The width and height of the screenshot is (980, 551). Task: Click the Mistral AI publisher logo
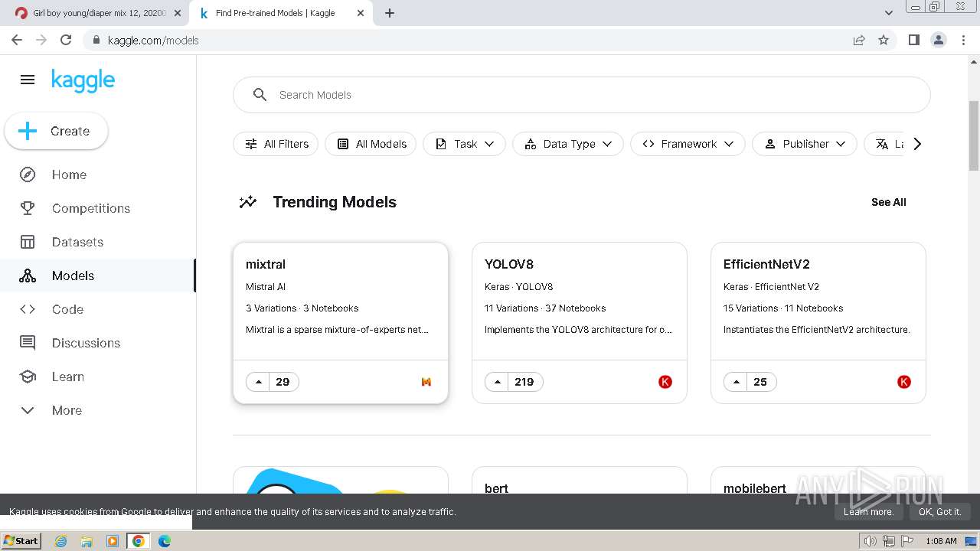[x=426, y=382]
